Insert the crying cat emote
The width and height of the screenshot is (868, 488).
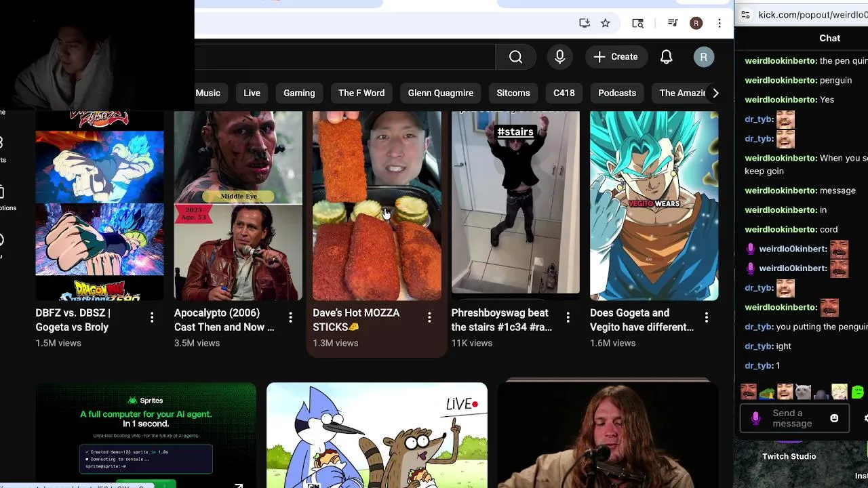(x=803, y=392)
